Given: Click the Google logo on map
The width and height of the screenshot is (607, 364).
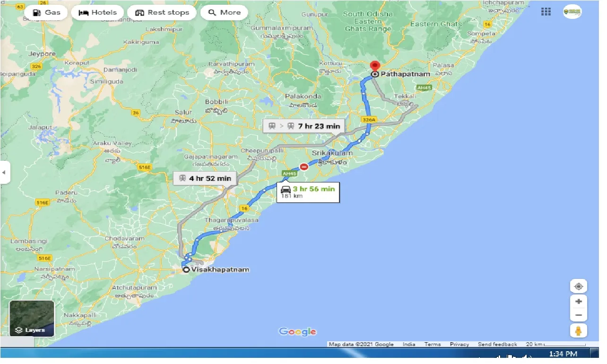Looking at the screenshot, I should pos(297,331).
